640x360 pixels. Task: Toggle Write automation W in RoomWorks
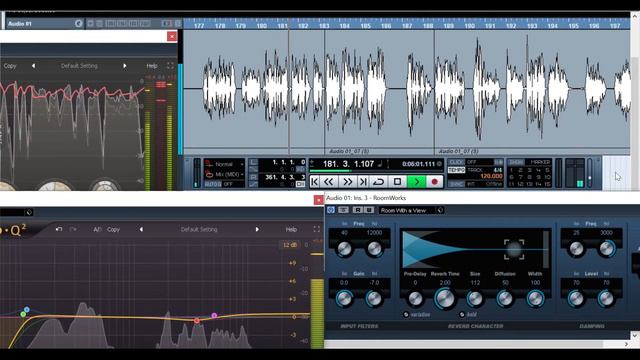pos(369,210)
